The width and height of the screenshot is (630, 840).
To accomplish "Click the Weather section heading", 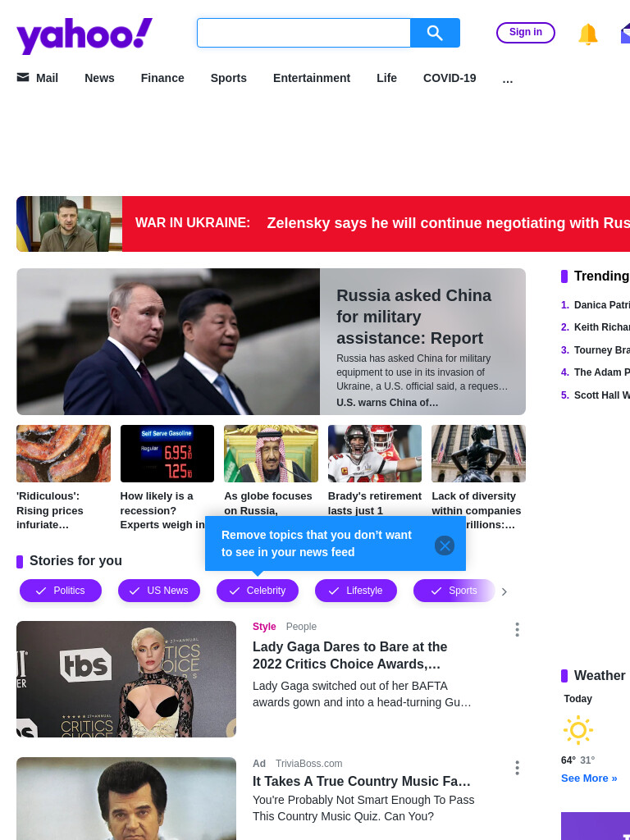I will pos(600,676).
